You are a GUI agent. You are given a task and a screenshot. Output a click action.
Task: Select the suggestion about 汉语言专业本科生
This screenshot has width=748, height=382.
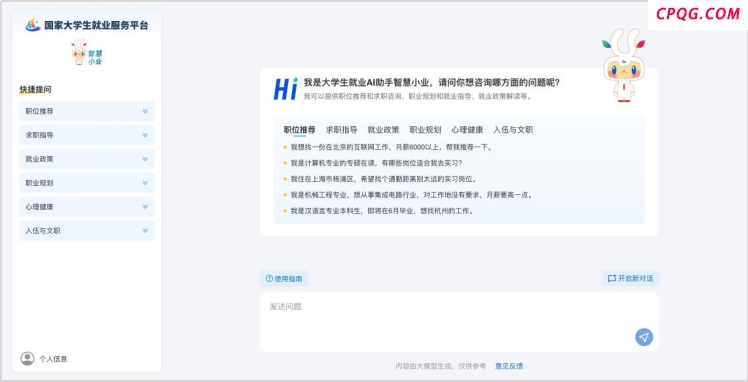[383, 211]
